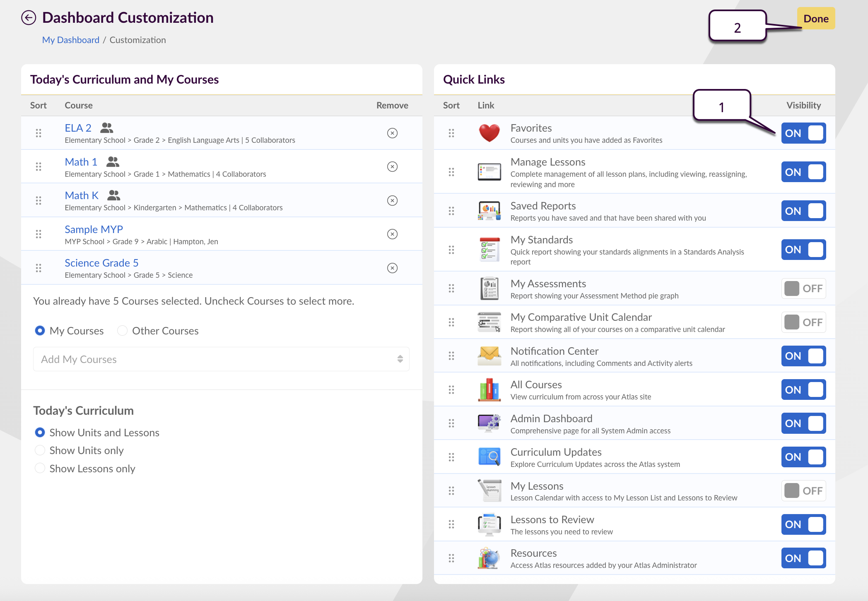Open the Math K course link
868x601 pixels.
pyautogui.click(x=82, y=195)
